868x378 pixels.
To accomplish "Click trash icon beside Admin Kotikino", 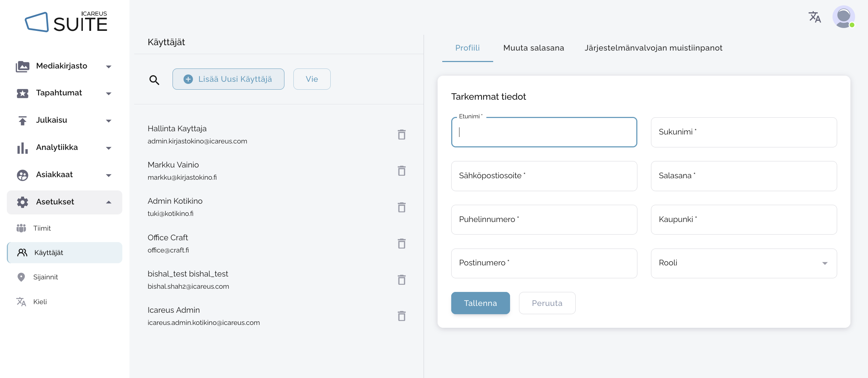I will pyautogui.click(x=401, y=208).
